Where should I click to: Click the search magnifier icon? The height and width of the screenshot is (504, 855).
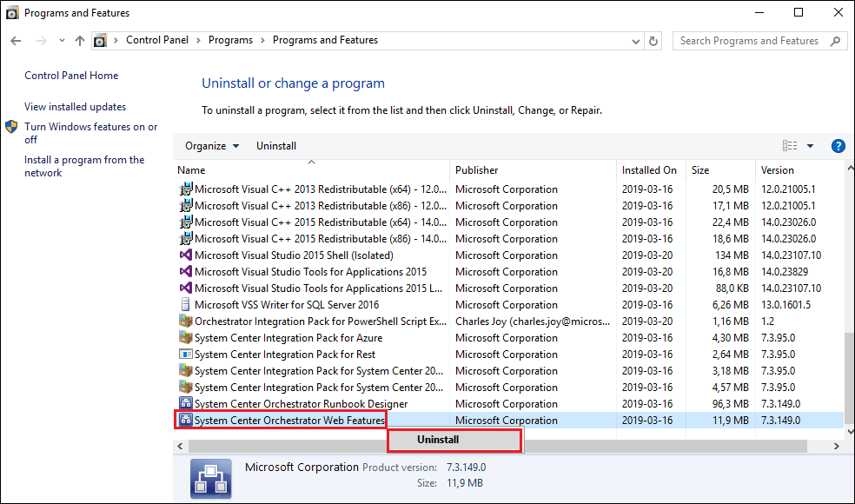(x=835, y=41)
